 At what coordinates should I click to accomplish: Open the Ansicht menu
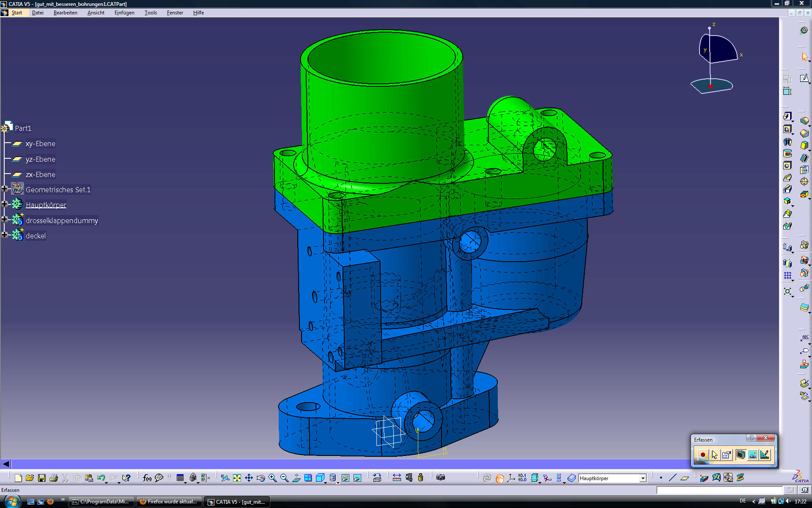tap(96, 13)
